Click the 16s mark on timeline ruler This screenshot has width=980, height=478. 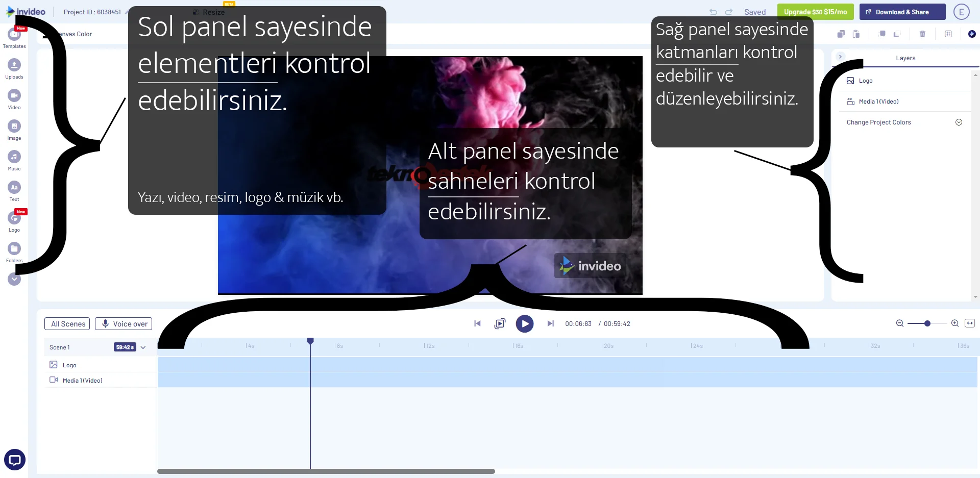click(519, 346)
